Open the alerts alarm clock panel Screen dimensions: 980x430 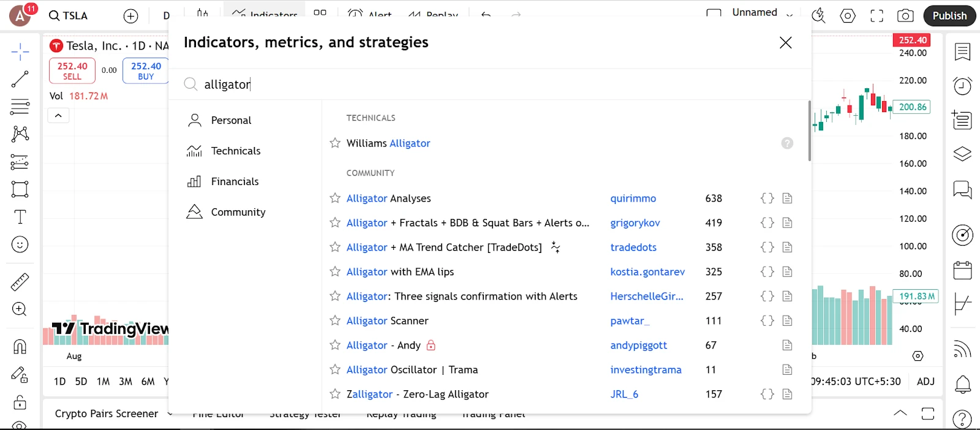tap(962, 86)
